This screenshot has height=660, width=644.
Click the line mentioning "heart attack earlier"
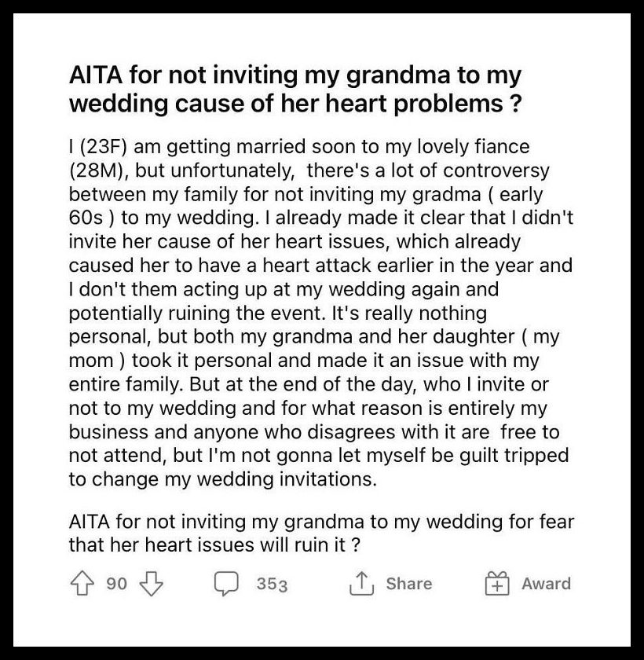tap(320, 266)
